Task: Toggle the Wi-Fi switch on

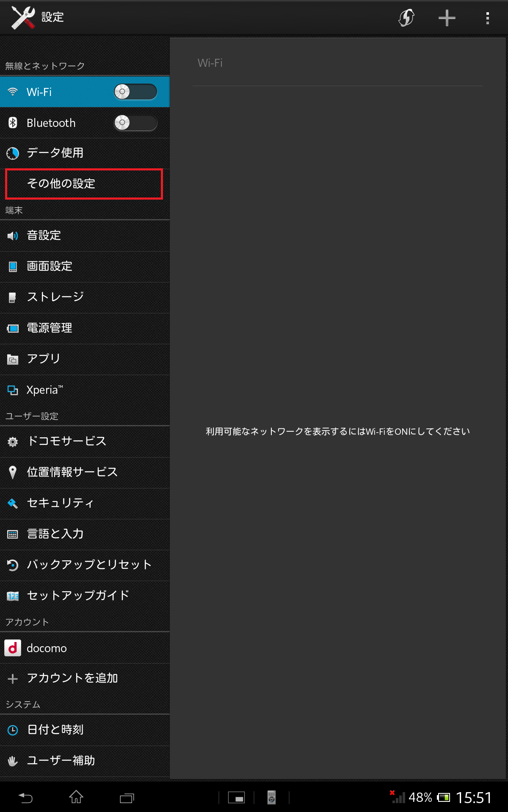Action: (135, 92)
